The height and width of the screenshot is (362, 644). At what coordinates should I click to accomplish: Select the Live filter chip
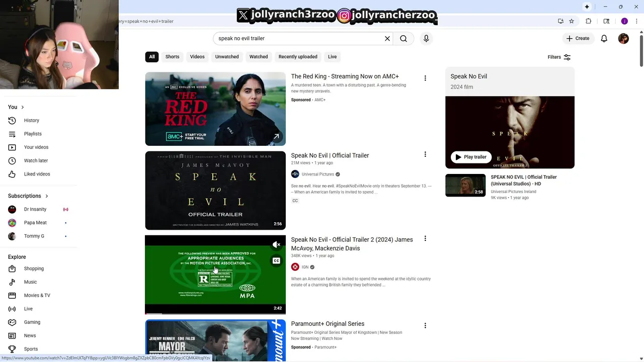333,57
